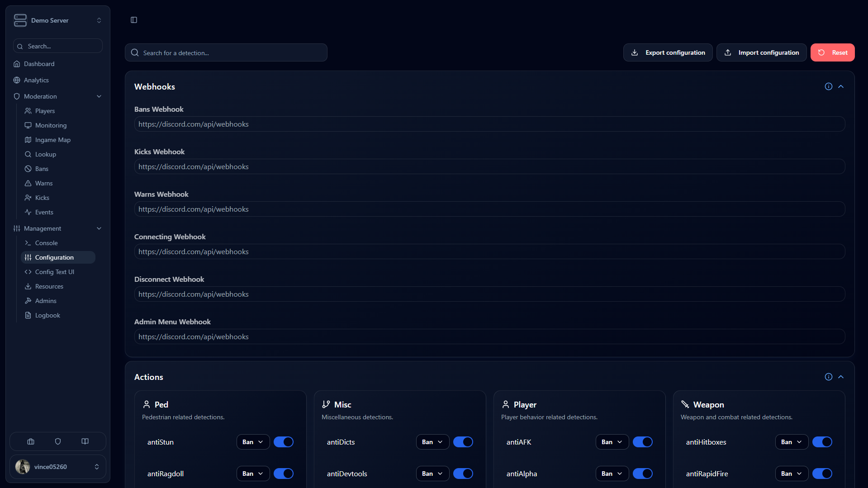Collapse the Management menu group

(x=58, y=228)
